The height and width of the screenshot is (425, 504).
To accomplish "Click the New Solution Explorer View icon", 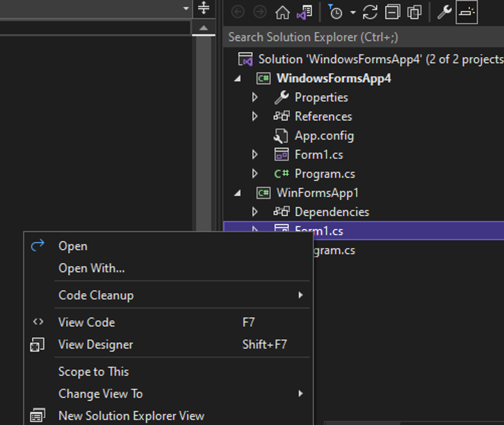I will (37, 415).
